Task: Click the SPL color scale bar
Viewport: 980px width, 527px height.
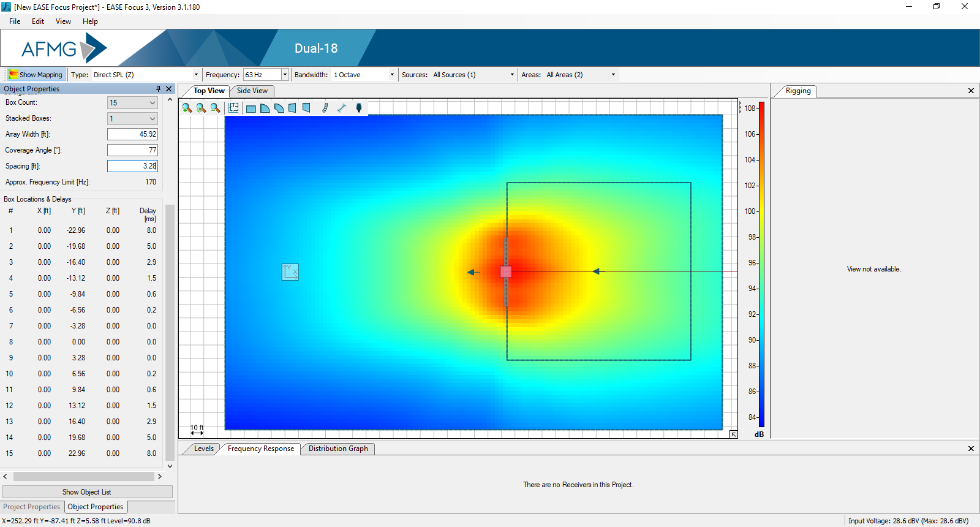Action: (x=761, y=263)
